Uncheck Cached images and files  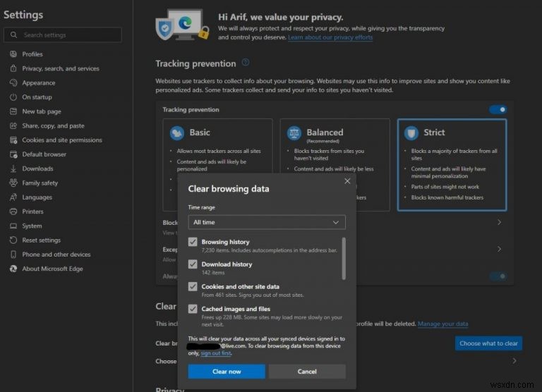coord(193,309)
